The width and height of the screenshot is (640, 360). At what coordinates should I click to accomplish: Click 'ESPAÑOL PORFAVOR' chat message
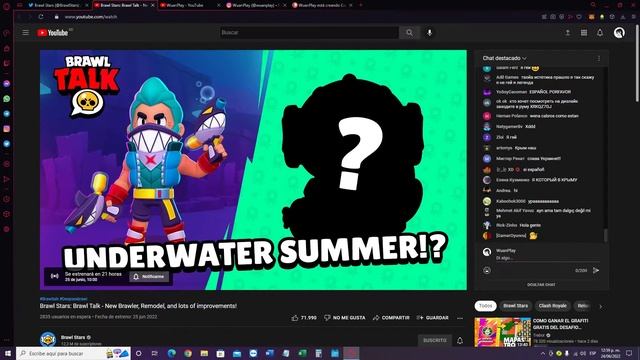pyautogui.click(x=550, y=92)
